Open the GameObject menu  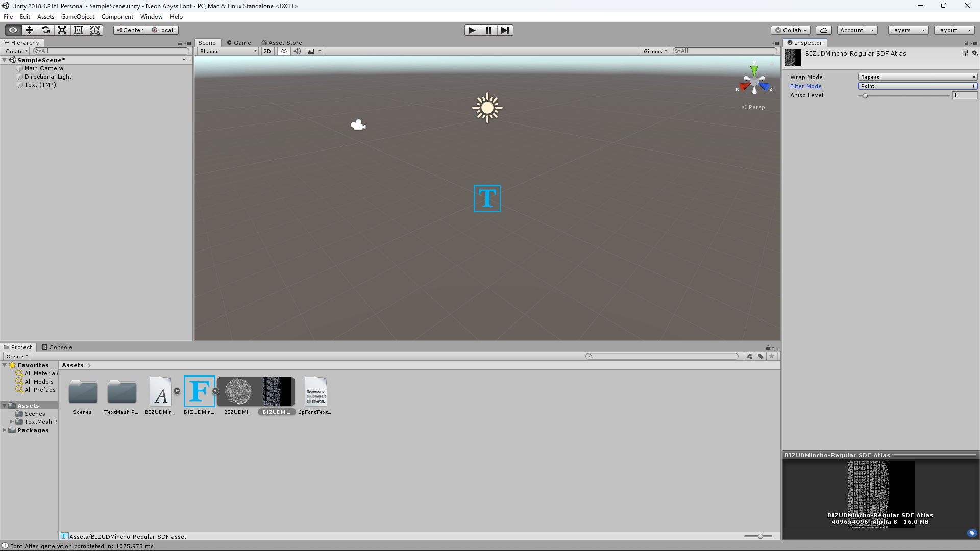[x=78, y=17]
